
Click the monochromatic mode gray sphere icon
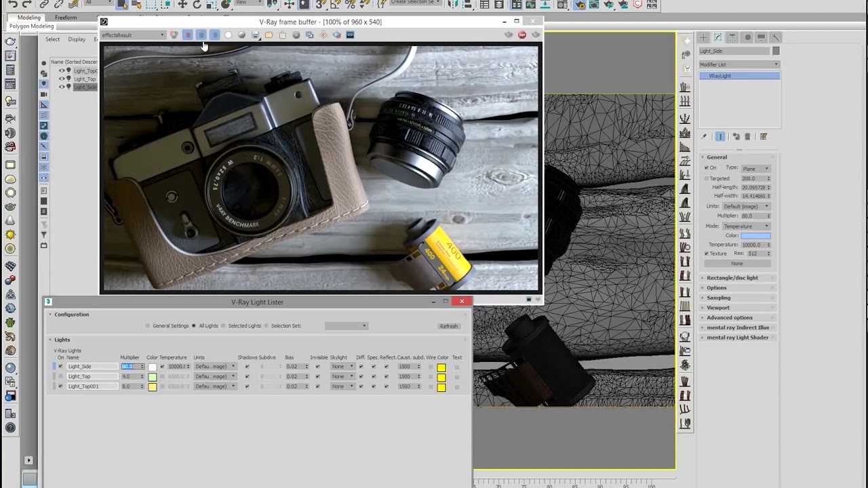tap(242, 35)
